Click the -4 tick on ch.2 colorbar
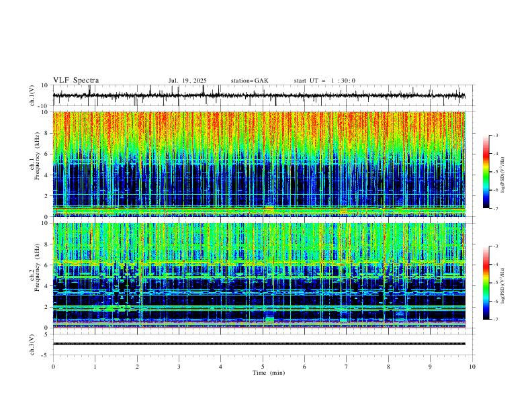The width and height of the screenshot is (532, 411). point(495,265)
